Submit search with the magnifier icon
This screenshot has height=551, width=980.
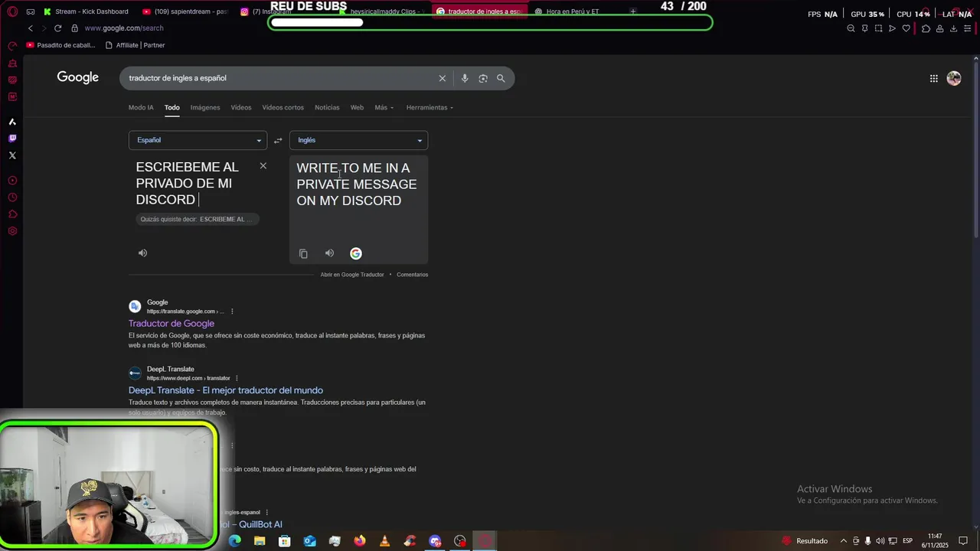[501, 78]
